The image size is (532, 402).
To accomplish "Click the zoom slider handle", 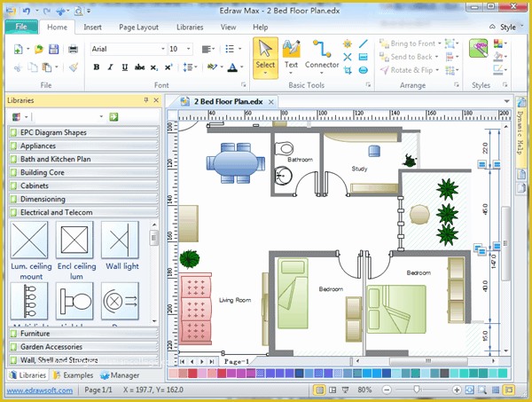I will click(417, 390).
